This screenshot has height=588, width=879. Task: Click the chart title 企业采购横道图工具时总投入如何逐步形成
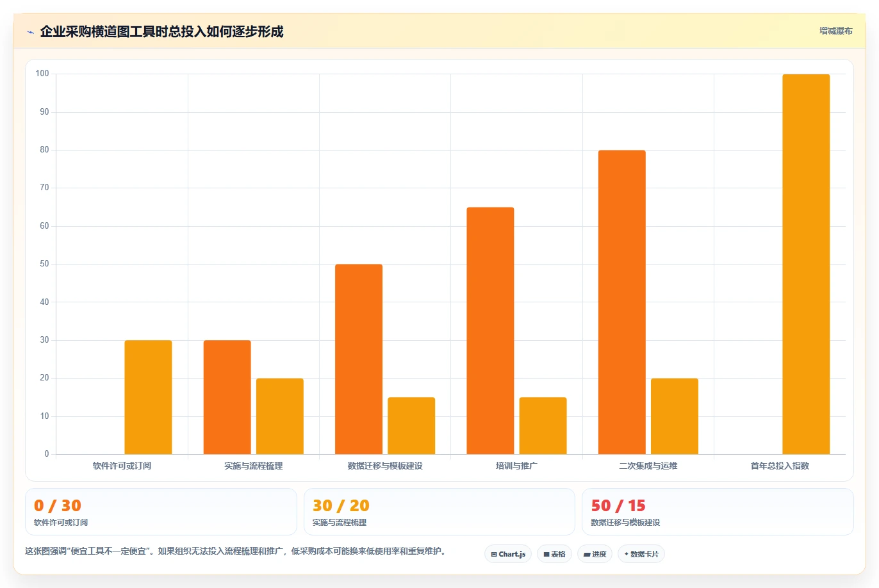click(x=161, y=31)
